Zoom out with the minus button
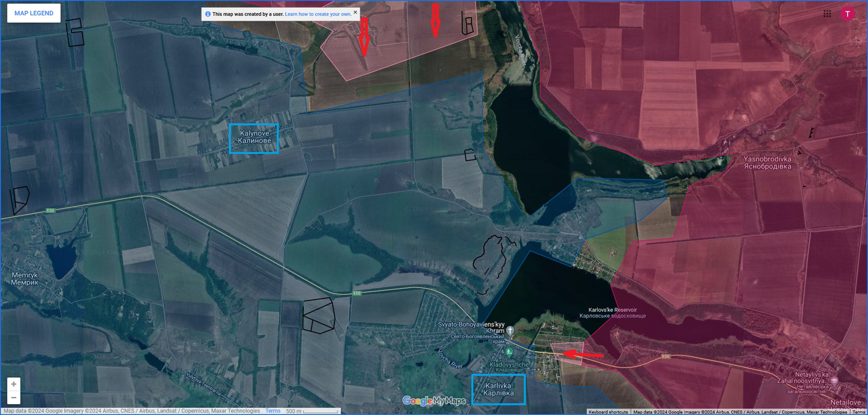Screen dimensions: 868x415 pos(14,398)
